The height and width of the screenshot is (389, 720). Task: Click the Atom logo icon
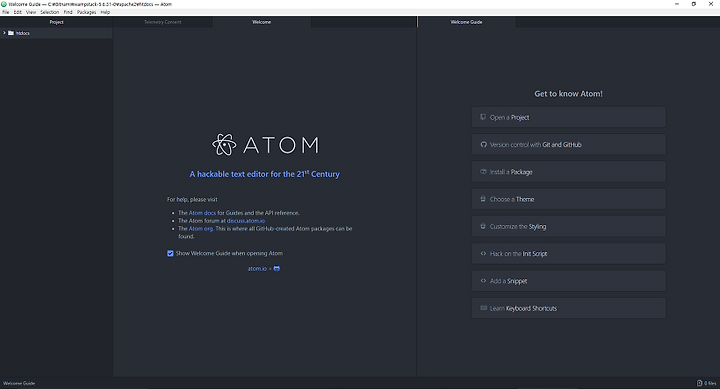(224, 145)
